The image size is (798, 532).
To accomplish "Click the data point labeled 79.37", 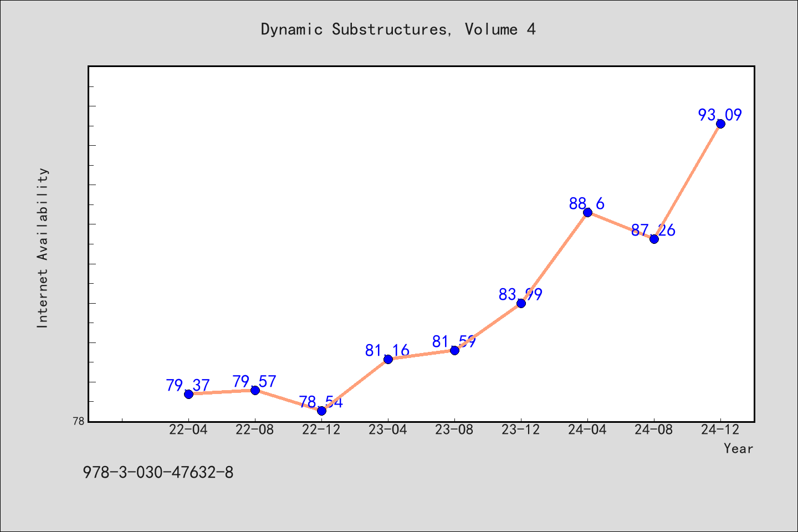I will (x=188, y=394).
